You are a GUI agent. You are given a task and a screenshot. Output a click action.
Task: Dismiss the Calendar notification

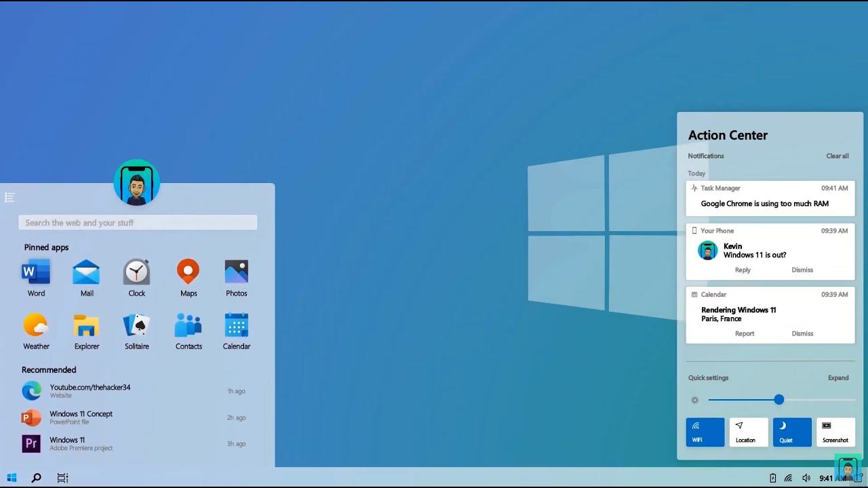coord(802,333)
